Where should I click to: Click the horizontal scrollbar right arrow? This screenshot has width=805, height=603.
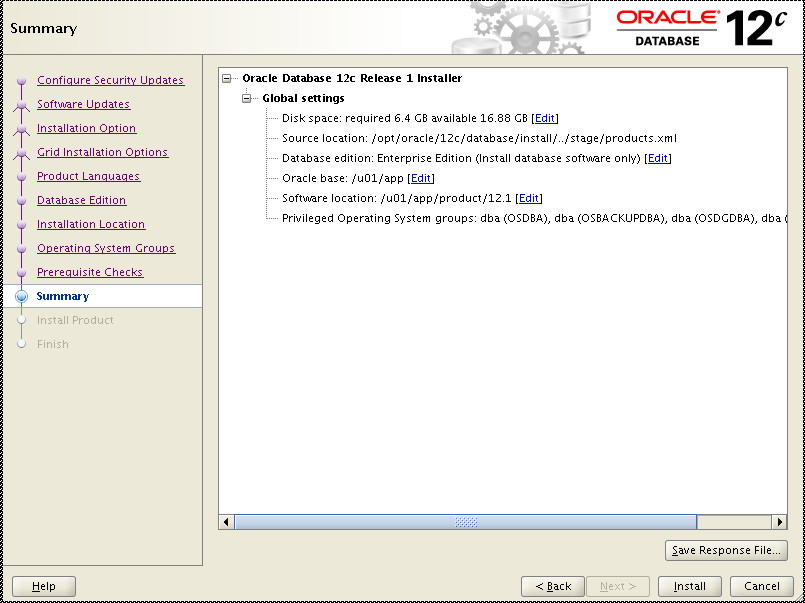pos(780,522)
